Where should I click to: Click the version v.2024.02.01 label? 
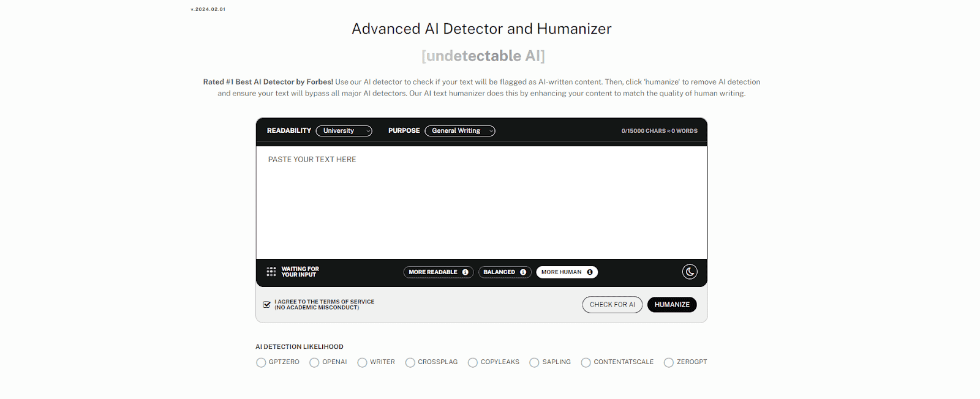tap(208, 9)
